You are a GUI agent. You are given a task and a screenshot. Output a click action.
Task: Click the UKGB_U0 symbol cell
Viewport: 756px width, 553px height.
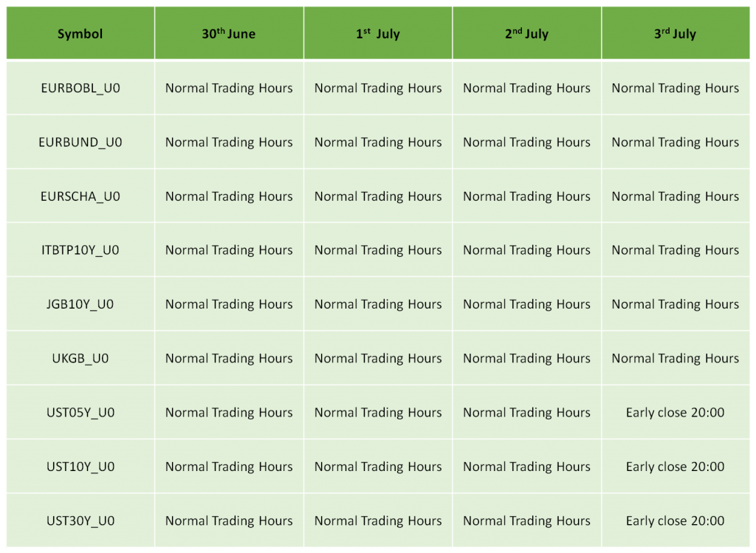click(x=80, y=358)
